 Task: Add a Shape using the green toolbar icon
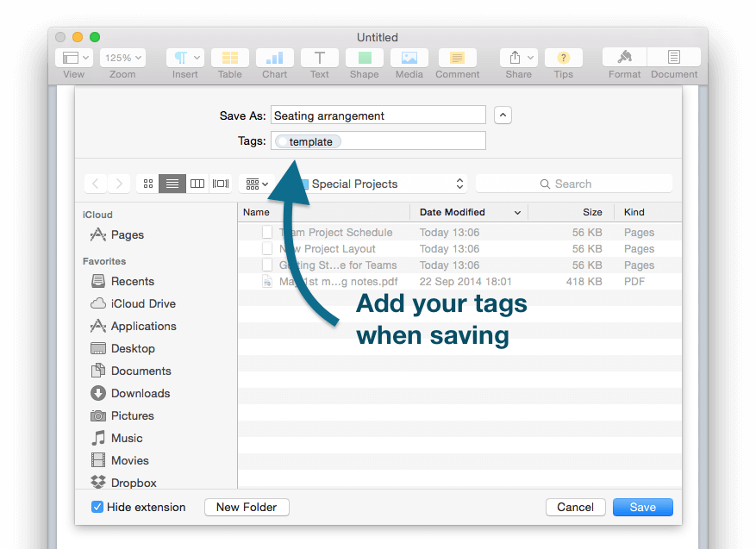(364, 58)
